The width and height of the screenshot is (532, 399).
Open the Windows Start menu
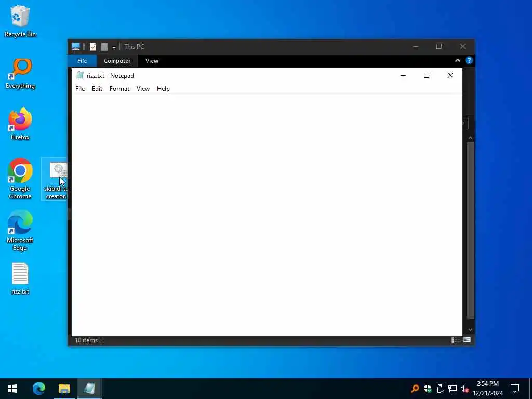pyautogui.click(x=12, y=389)
